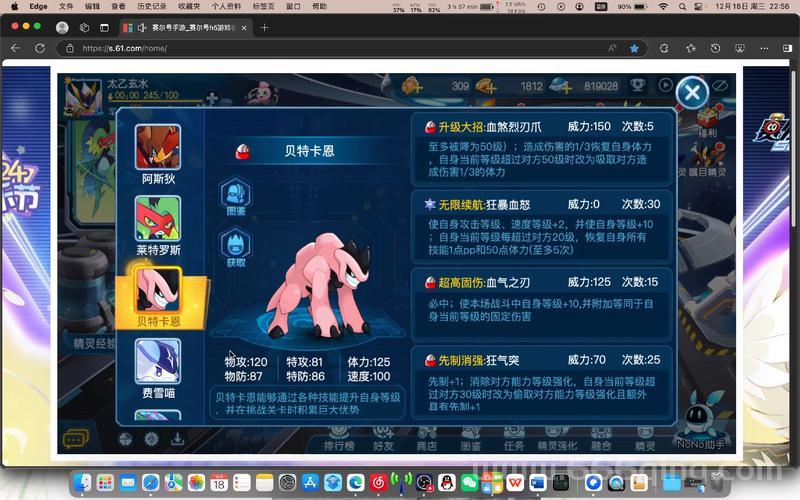Mute the tab via speaker icon
The image size is (800, 500).
click(142, 28)
